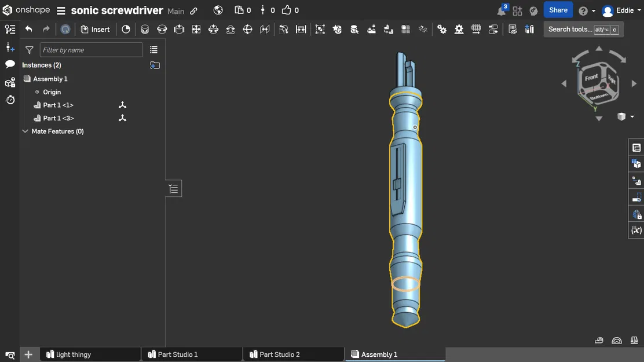Viewport: 644px width, 362px height.
Task: Click the cubes icon in the left sidebar
Action: [x=10, y=83]
